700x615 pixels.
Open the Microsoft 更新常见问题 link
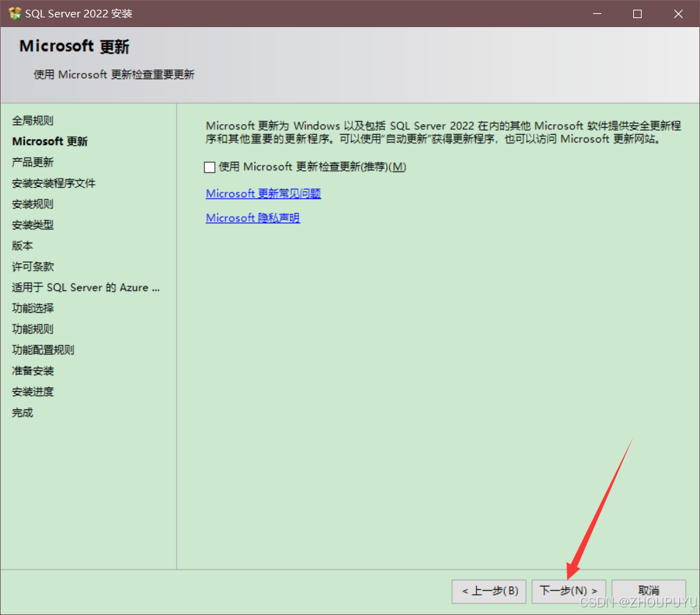[263, 194]
